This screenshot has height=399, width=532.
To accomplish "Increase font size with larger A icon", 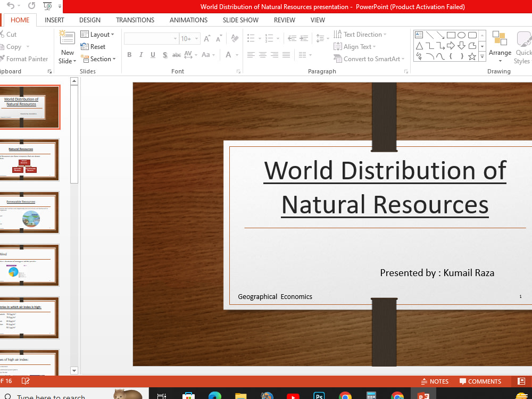I will tap(207, 38).
